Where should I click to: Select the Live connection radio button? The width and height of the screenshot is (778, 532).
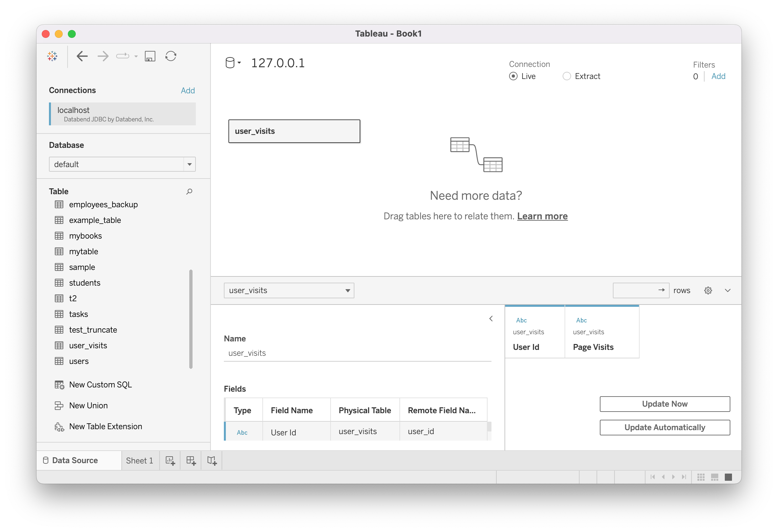[x=513, y=76]
